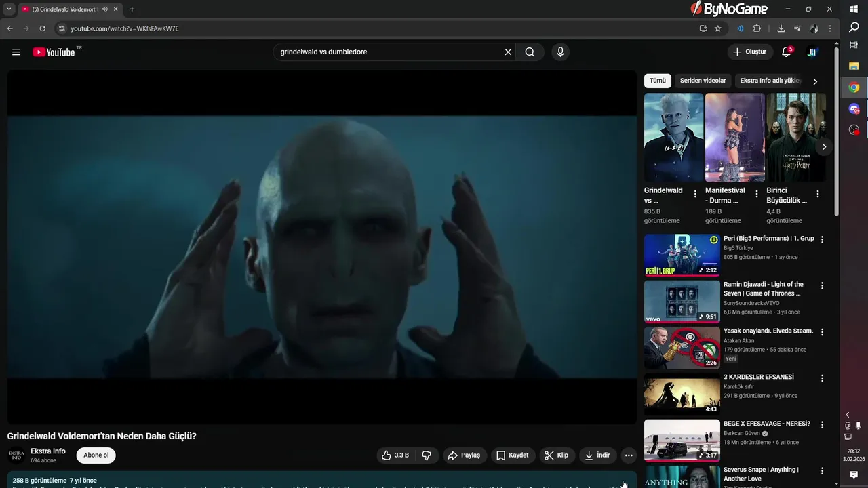Click the Oluştur create button
The height and width of the screenshot is (488, 868).
click(x=750, y=52)
